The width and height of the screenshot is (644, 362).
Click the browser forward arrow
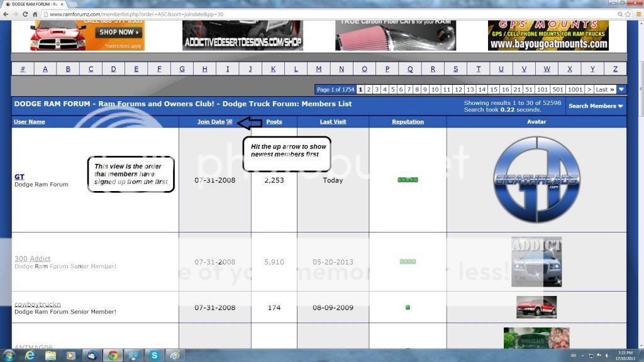click(x=16, y=14)
